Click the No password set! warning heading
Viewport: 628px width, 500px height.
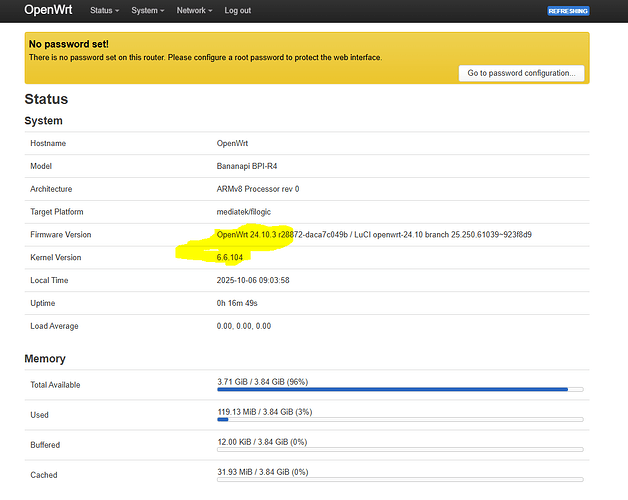pyautogui.click(x=68, y=45)
